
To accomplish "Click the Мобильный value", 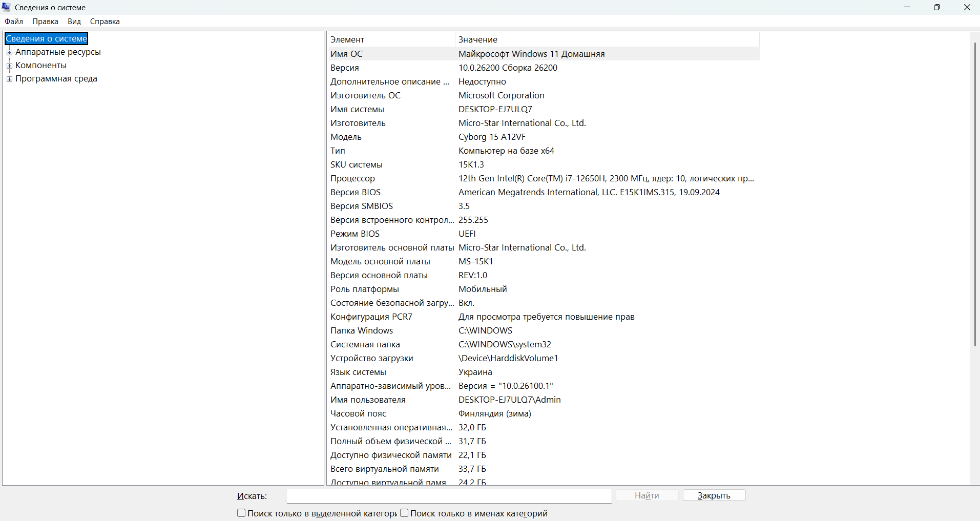I will (483, 289).
